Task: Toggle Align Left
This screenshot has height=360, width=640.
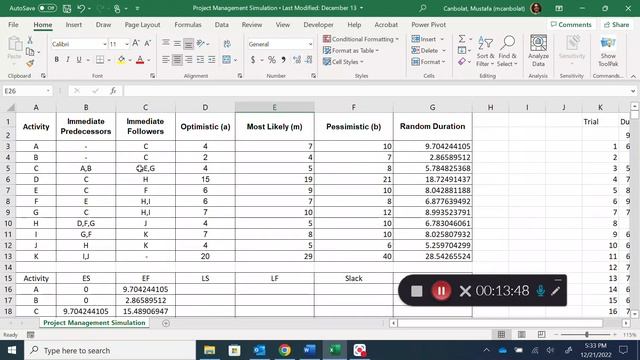Action: pyautogui.click(x=165, y=60)
